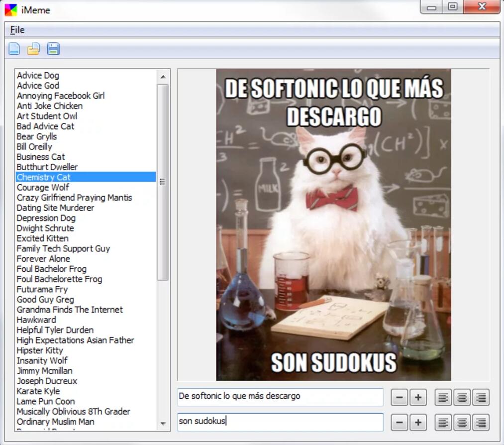Increase bottom caption font size with plus

coord(418,422)
